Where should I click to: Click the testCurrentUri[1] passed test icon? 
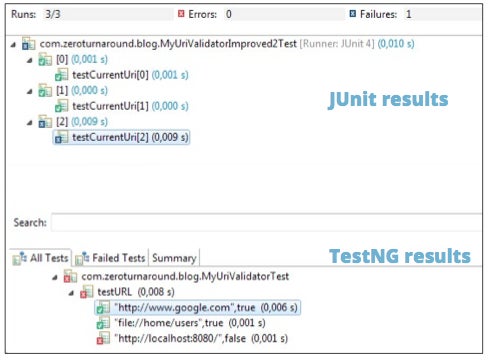(x=61, y=106)
